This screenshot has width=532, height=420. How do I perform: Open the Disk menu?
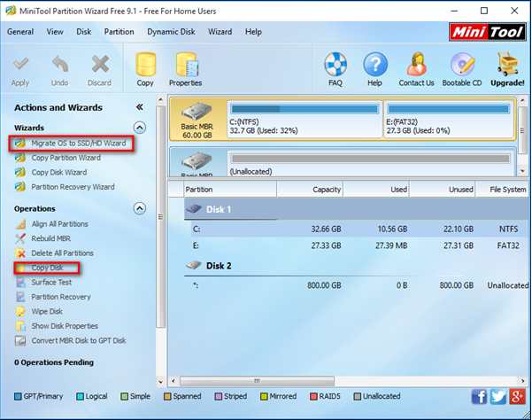[x=84, y=32]
